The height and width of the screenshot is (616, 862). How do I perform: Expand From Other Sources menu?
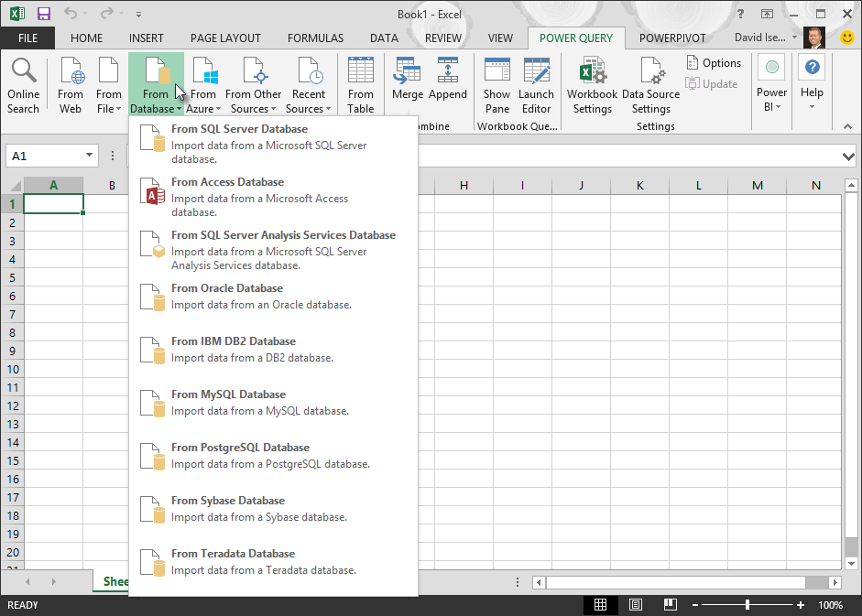tap(253, 85)
